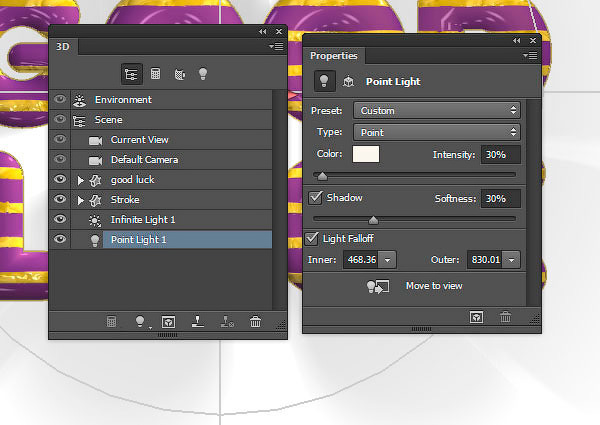The width and height of the screenshot is (600, 425).
Task: Filter 3D panel by lights
Action: coord(203,74)
